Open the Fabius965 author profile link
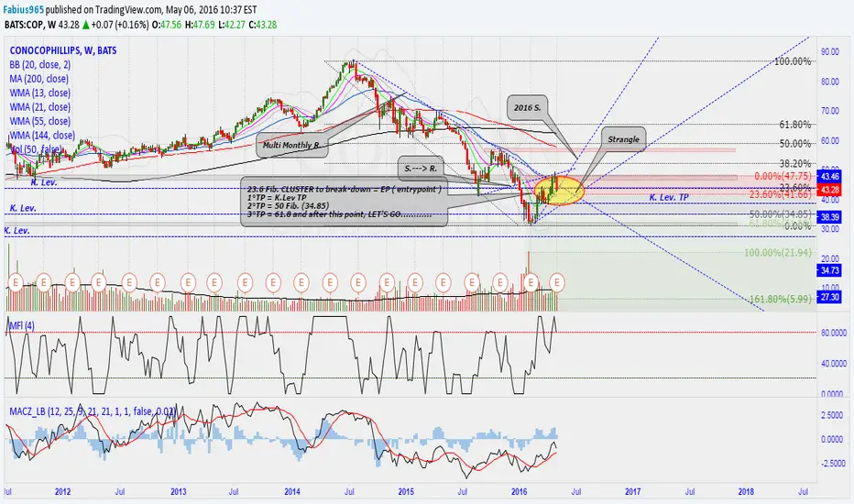 point(25,10)
